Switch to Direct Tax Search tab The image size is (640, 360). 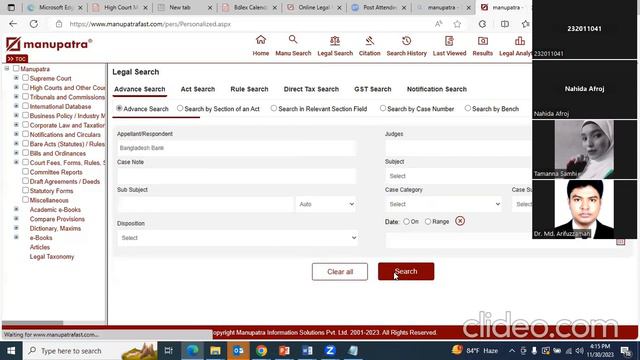[x=311, y=89]
